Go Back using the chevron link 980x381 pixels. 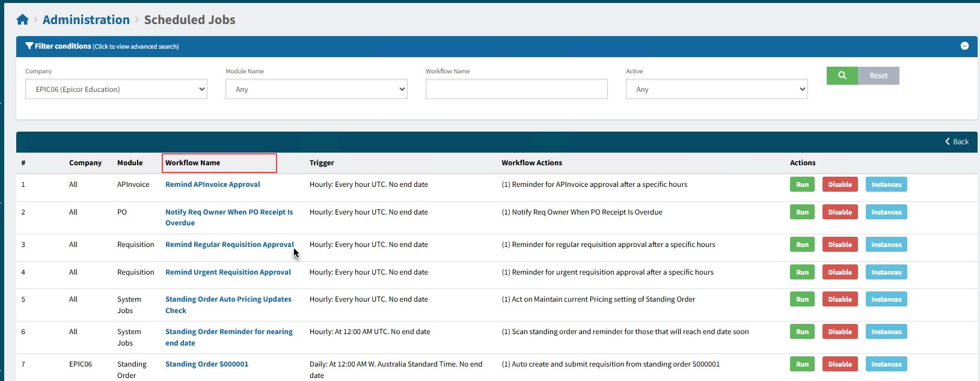point(957,142)
